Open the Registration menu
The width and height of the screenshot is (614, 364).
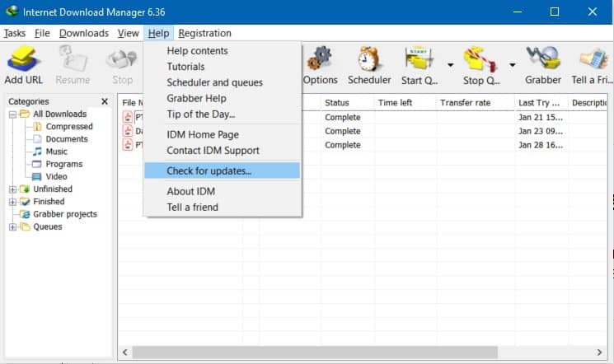click(204, 33)
